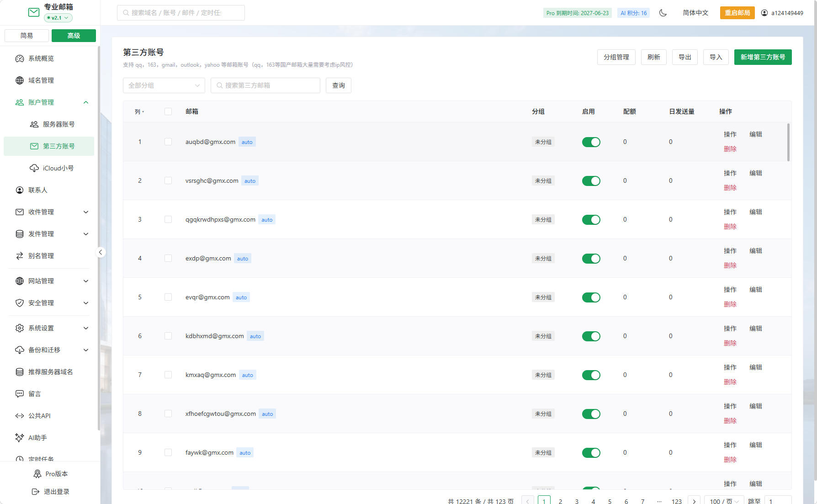Focus the 搜索第三方邮箱 search field
Screen dimensions: 817x504
tap(265, 85)
